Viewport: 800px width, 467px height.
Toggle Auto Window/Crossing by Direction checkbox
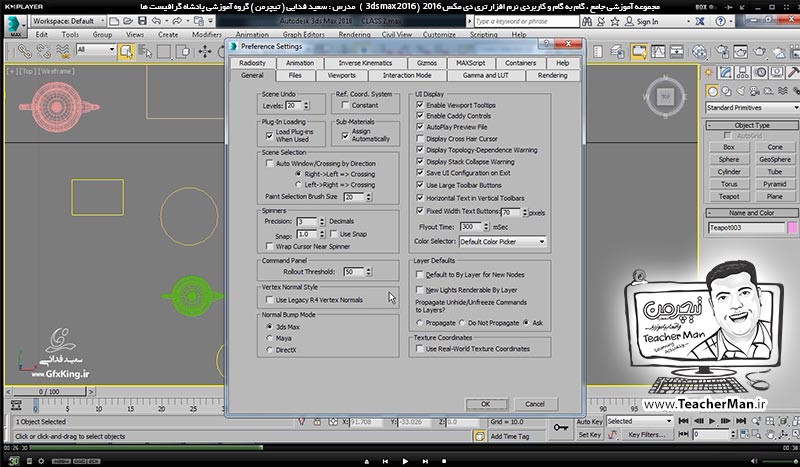[269, 163]
